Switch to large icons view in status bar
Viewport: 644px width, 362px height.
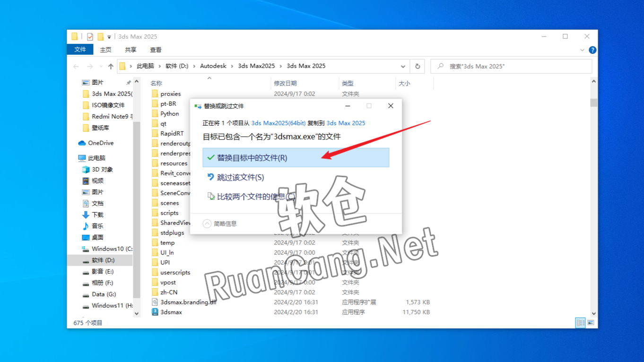591,323
